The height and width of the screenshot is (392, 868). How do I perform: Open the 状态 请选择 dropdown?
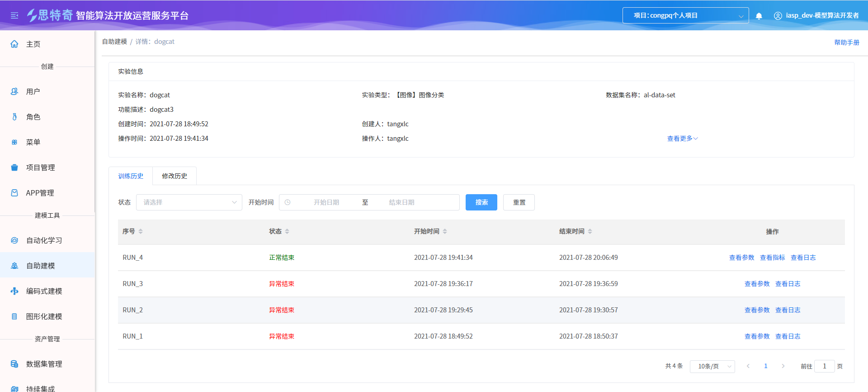189,202
